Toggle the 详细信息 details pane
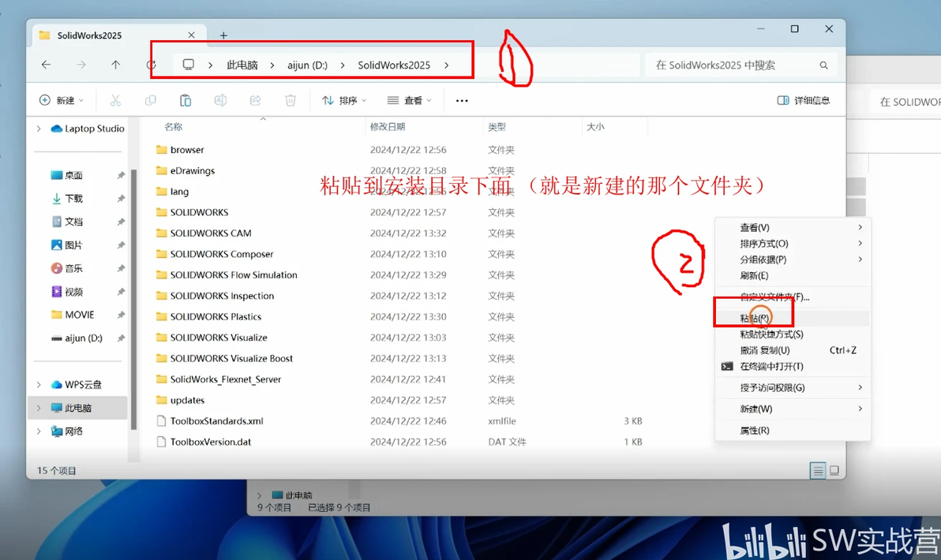The width and height of the screenshot is (941, 560). pyautogui.click(x=803, y=100)
